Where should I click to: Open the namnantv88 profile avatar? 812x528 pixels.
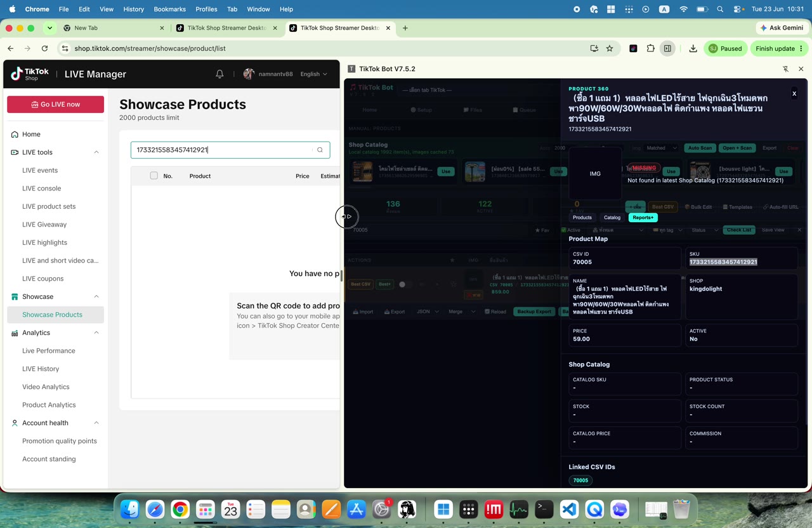(x=249, y=74)
